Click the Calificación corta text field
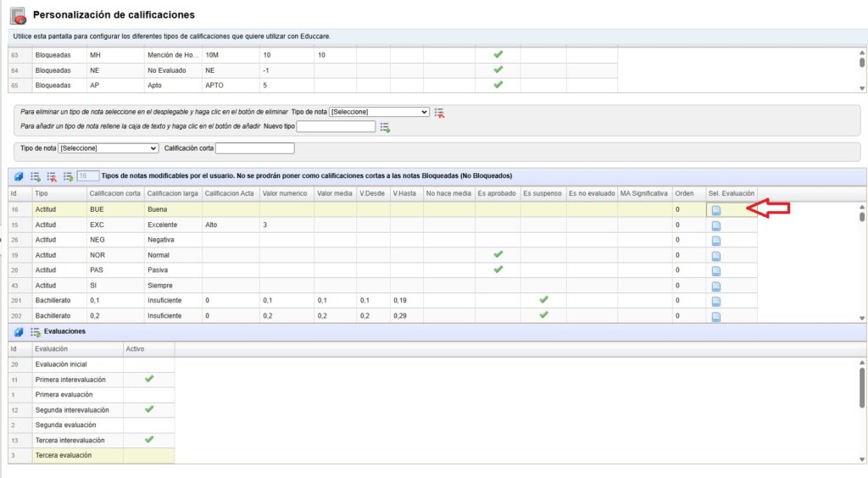Viewport: 868px width, 478px height. coord(254,148)
